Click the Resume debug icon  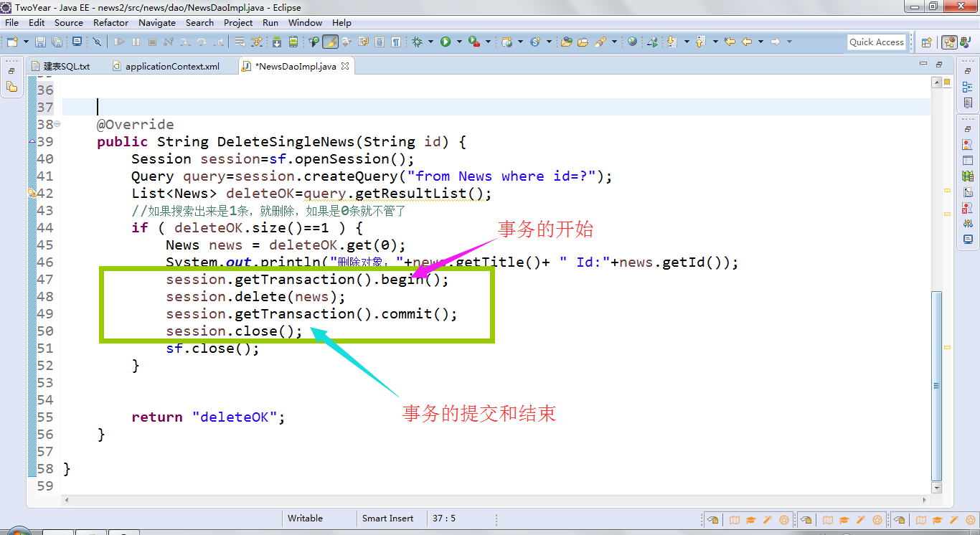coord(119,42)
